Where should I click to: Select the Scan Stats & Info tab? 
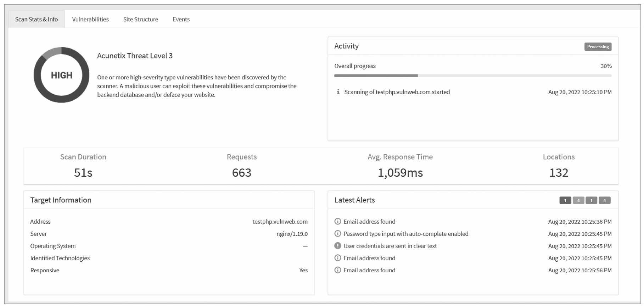[37, 19]
